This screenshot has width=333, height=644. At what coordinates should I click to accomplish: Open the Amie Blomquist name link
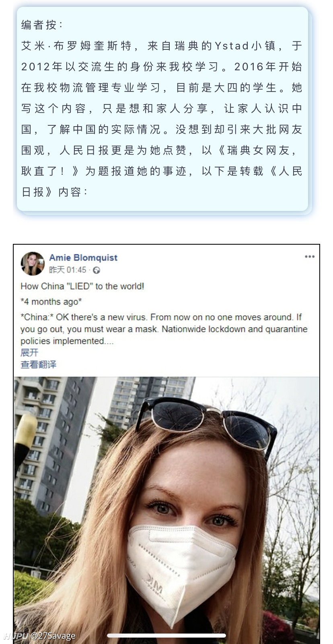tap(83, 258)
